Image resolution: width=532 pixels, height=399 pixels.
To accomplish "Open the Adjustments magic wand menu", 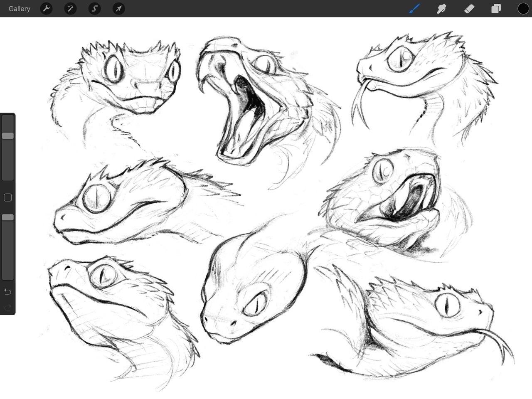I will tap(70, 8).
